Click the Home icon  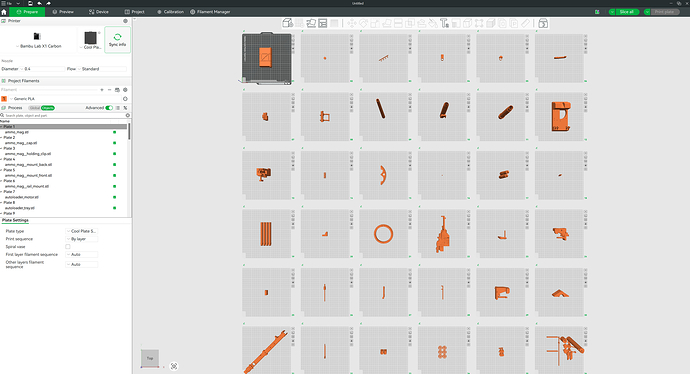[x=4, y=12]
